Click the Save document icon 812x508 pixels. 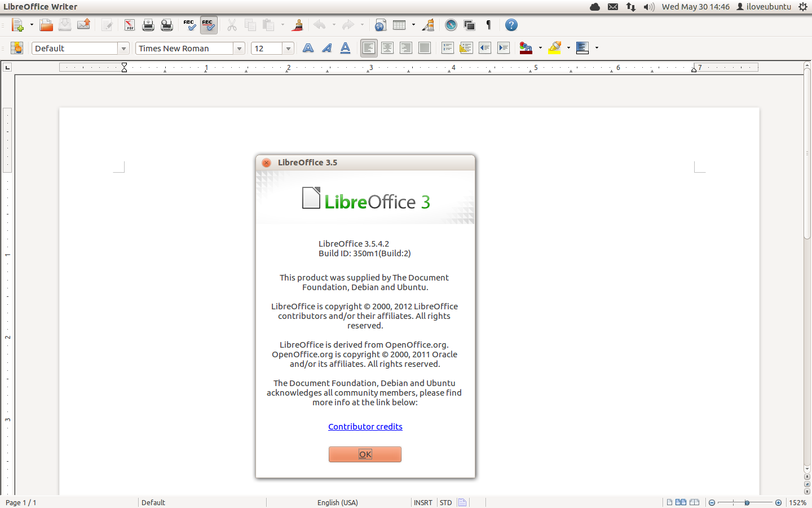(x=65, y=25)
